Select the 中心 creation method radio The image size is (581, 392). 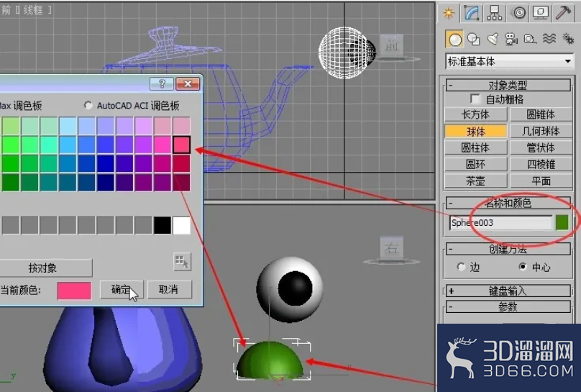(523, 267)
